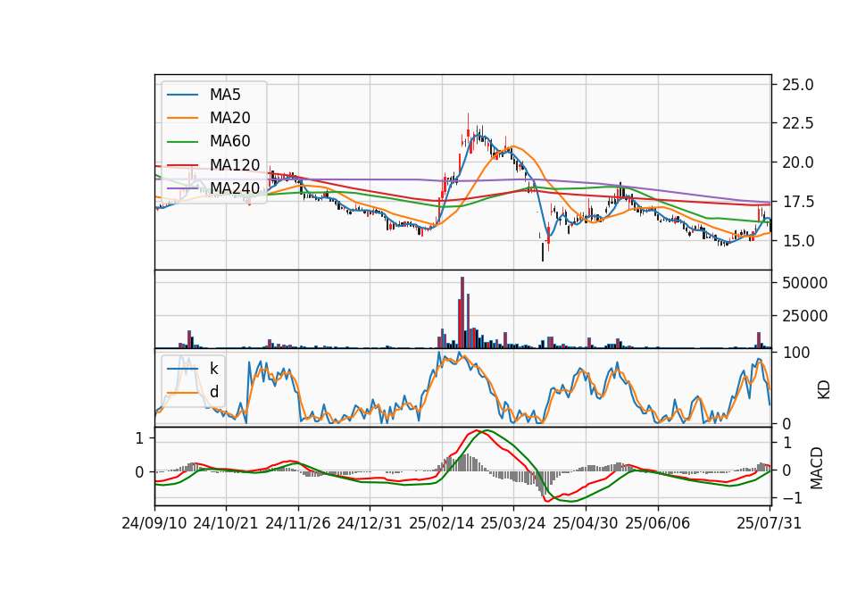Click the 50000 volume axis label
Viewport: 857px width, 616px height.
(804, 283)
